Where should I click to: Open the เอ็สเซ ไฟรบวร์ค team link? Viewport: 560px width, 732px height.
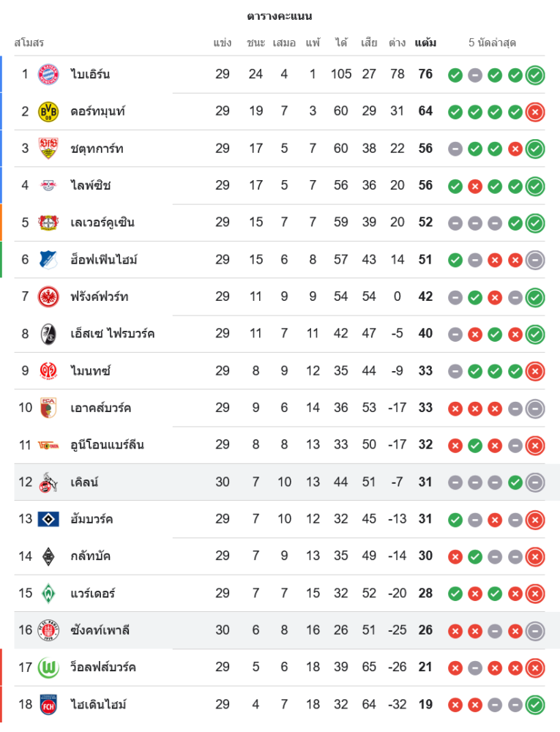[x=113, y=334]
